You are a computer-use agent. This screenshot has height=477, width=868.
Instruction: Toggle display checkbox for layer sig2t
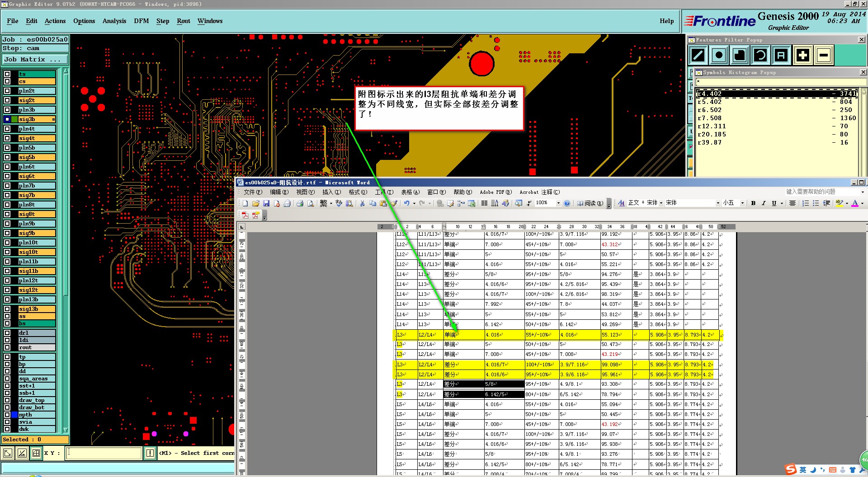tap(7, 100)
